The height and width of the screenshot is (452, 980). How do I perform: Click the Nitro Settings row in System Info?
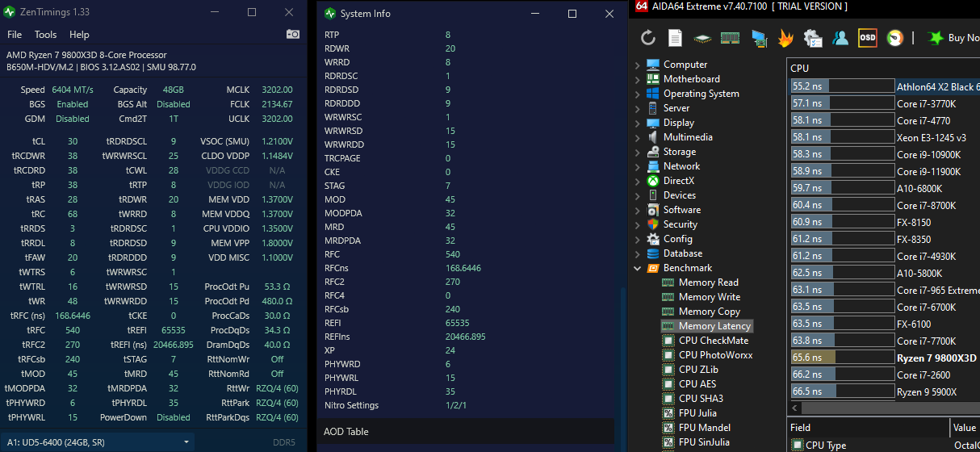467,405
